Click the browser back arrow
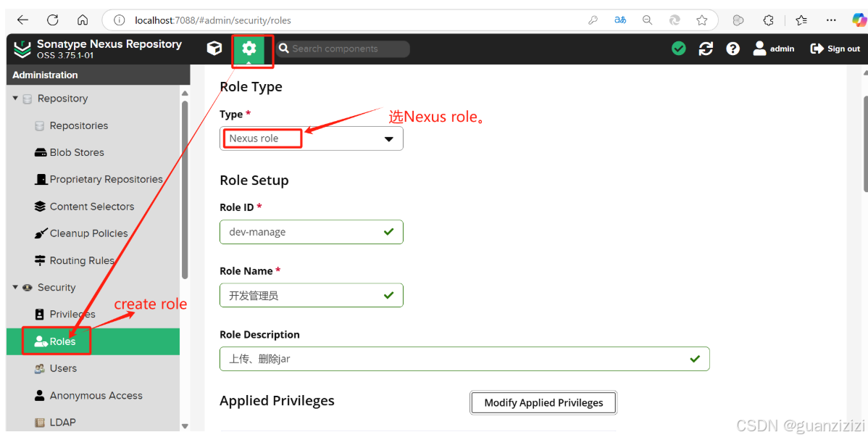 (22, 20)
